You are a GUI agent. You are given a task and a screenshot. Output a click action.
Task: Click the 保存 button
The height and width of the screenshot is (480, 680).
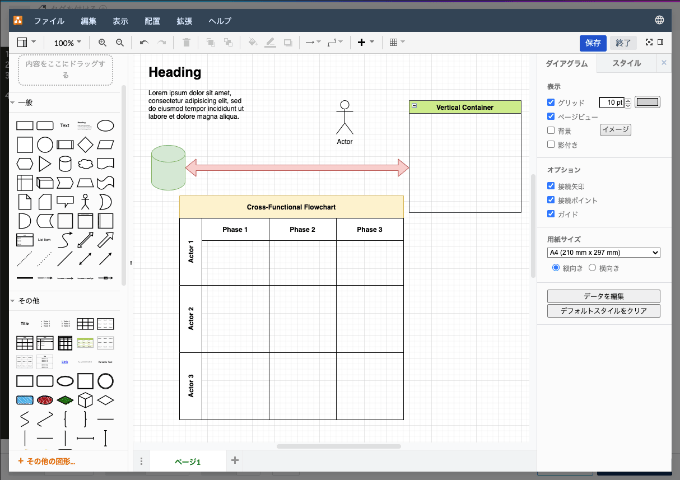tap(593, 43)
